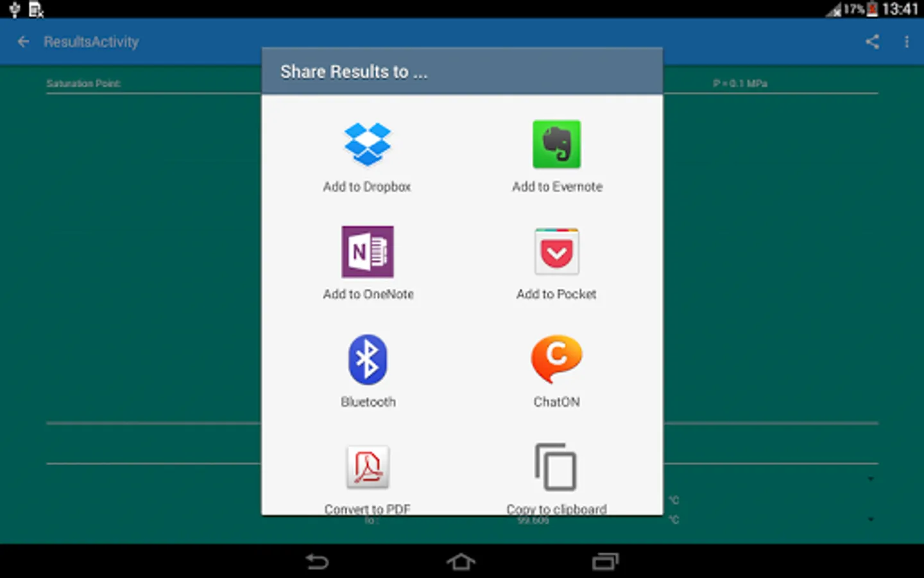Screen dimensions: 924x578
Task: Click the 'Add to OneNote' label
Action: [x=368, y=294]
